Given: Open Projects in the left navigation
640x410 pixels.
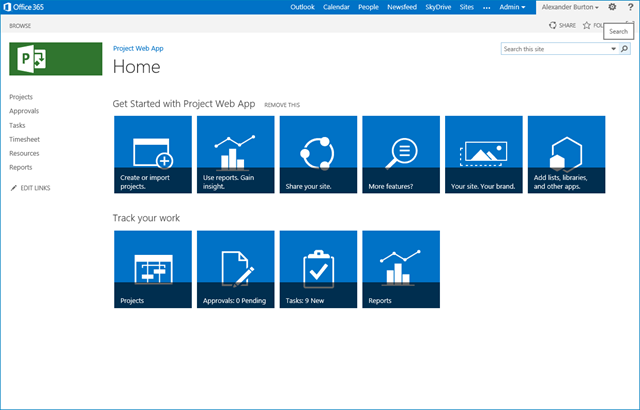Looking at the screenshot, I should [21, 97].
